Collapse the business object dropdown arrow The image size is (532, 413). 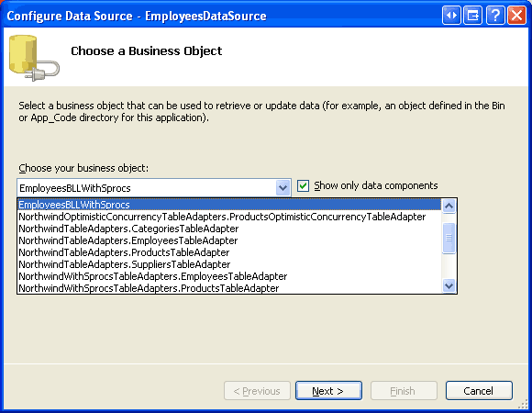click(283, 187)
